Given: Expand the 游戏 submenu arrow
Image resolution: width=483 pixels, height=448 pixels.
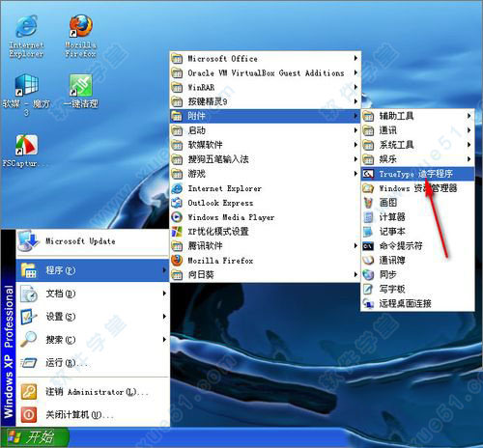Looking at the screenshot, I should point(355,174).
